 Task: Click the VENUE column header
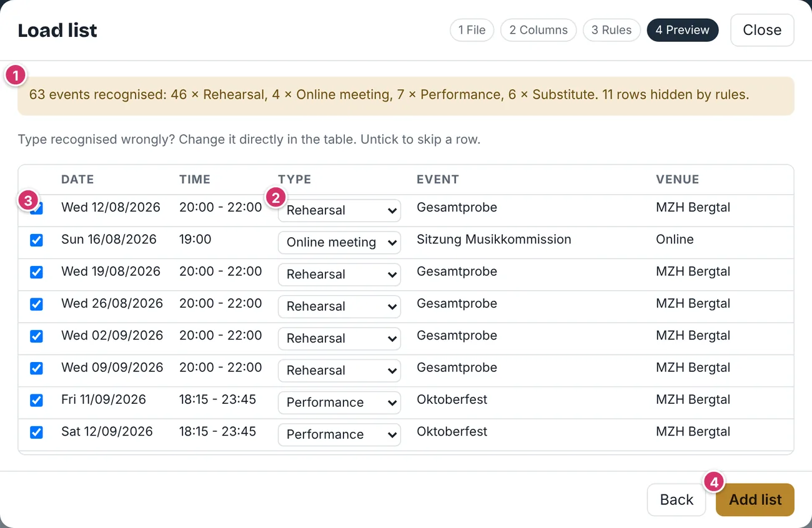(x=678, y=180)
